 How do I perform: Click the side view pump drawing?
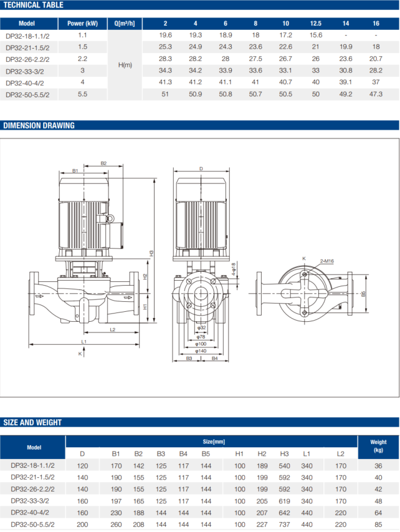click(201, 249)
